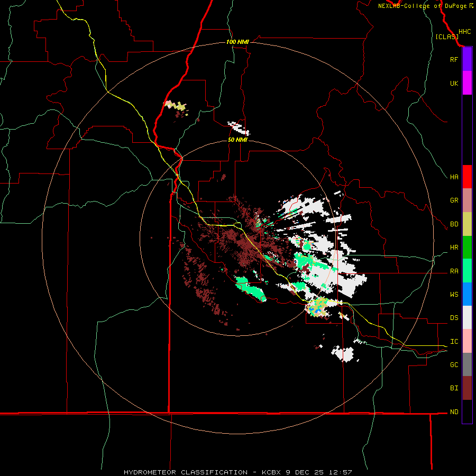The image size is (476, 476).
Task: Click the "UK" legend label
Action: tap(454, 83)
